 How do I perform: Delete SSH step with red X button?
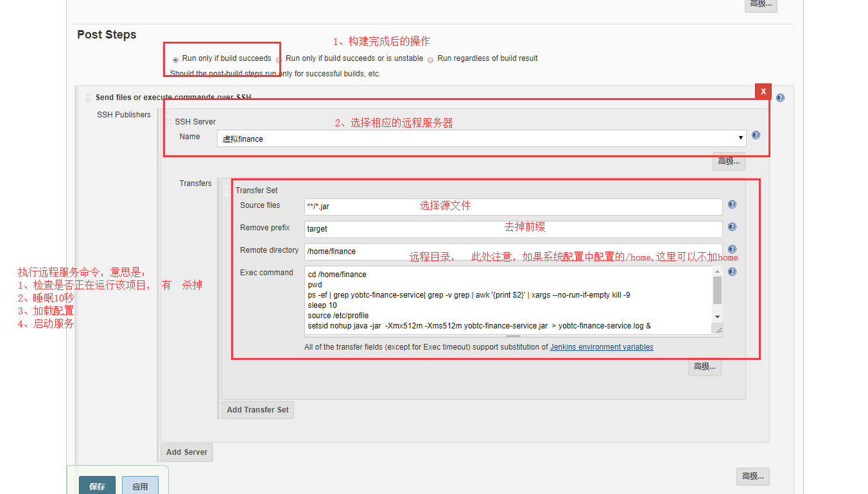tap(763, 92)
